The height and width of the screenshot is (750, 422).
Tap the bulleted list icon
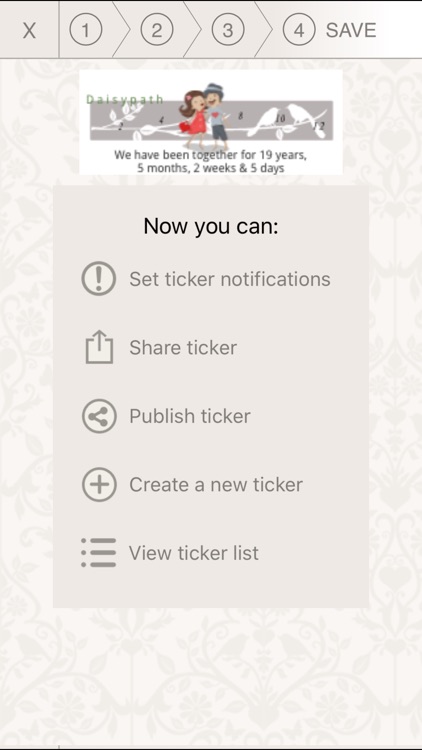[99, 553]
